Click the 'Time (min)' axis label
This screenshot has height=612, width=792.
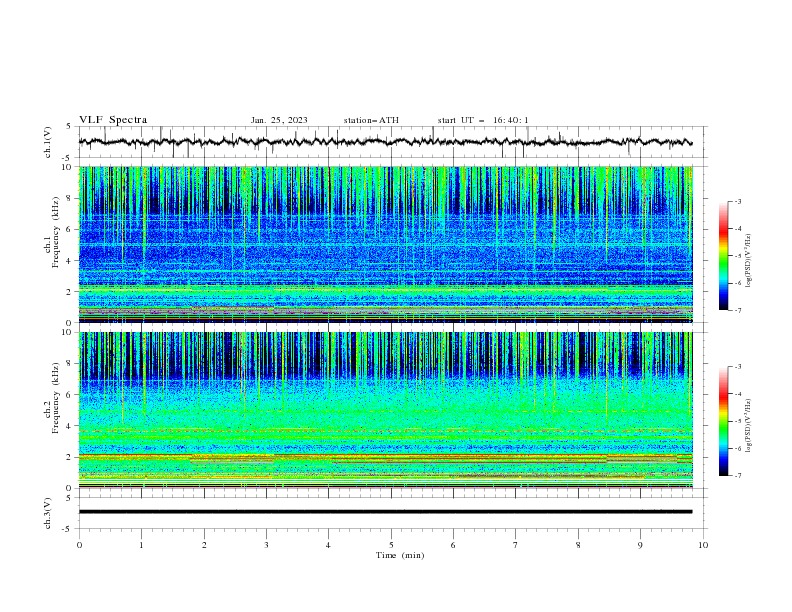[x=400, y=555]
